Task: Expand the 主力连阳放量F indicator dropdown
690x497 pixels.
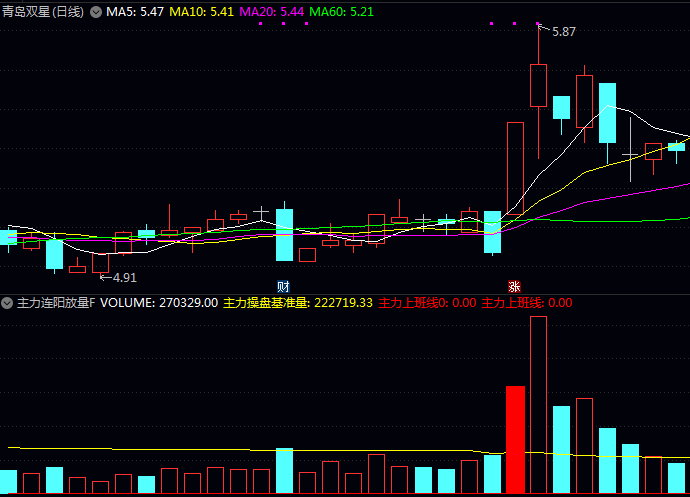Action: [7, 303]
